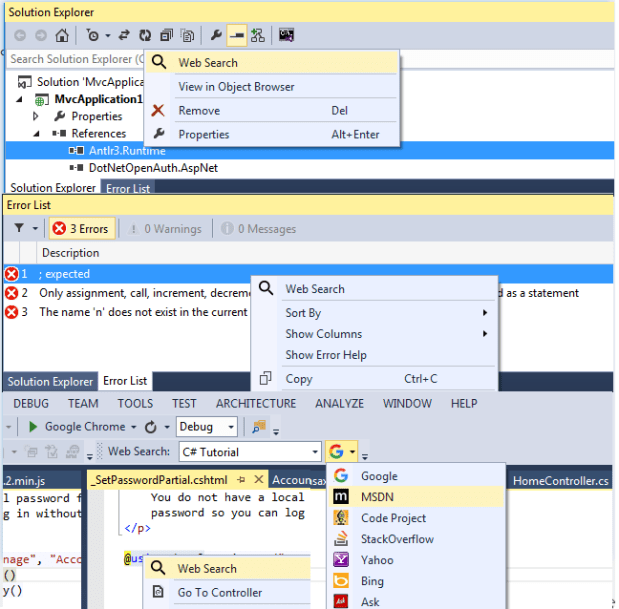Select StackOverflow search engine

416,539
